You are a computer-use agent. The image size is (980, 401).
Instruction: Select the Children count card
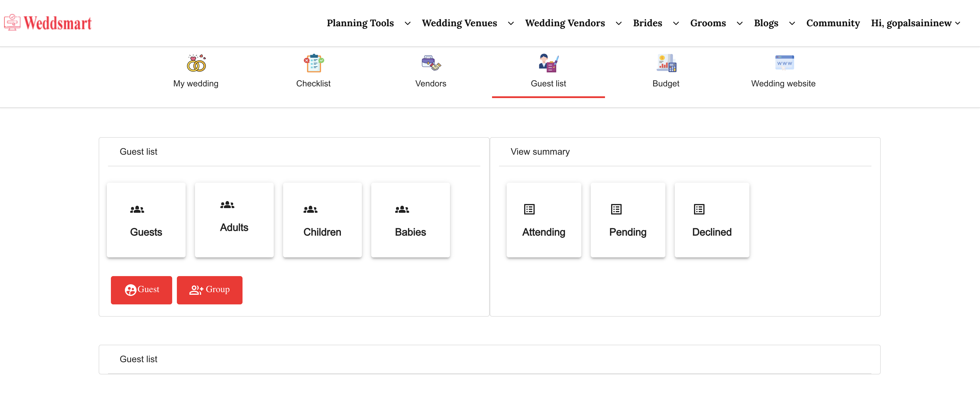pyautogui.click(x=322, y=220)
